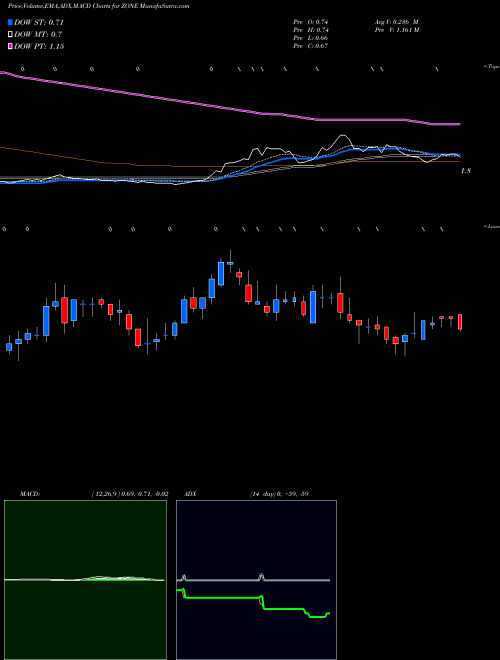Click the 'MACD:' panel heading
The width and height of the screenshot is (500, 660).
tap(30, 494)
